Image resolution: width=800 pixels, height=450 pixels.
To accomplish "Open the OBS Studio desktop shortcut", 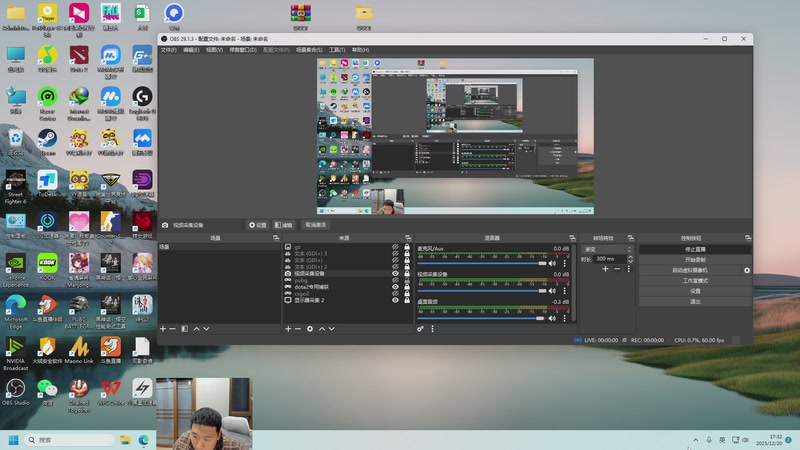I will coord(15,392).
